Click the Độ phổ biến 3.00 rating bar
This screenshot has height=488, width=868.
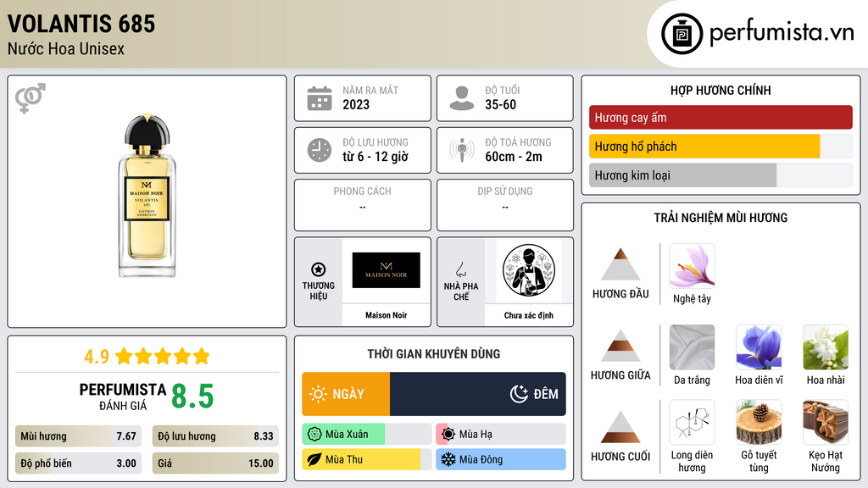pyautogui.click(x=79, y=463)
